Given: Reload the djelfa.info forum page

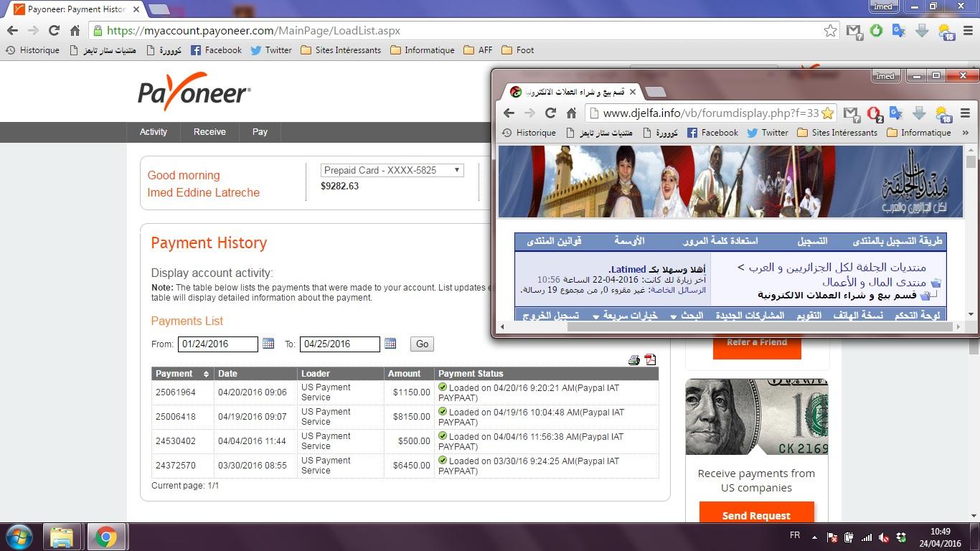Looking at the screenshot, I should [x=550, y=113].
